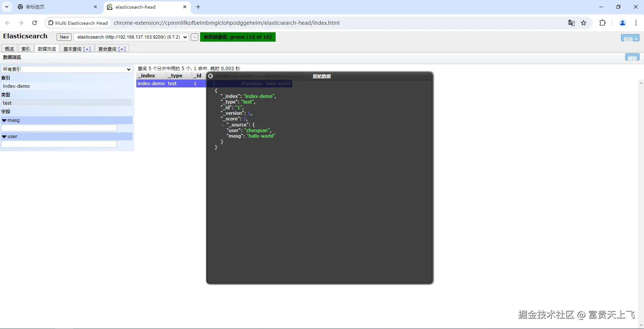
Task: Open the Chrome extensions puzzle icon
Action: pyautogui.click(x=602, y=23)
